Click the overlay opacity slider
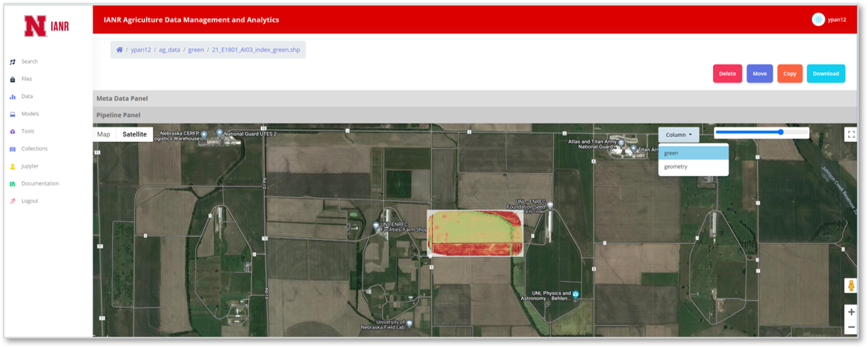 pyautogui.click(x=761, y=133)
